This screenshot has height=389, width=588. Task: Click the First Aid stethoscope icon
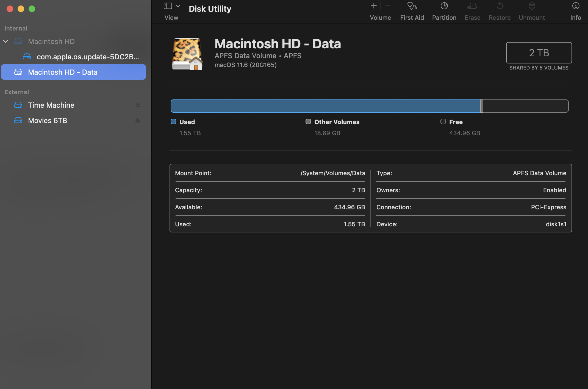point(412,6)
